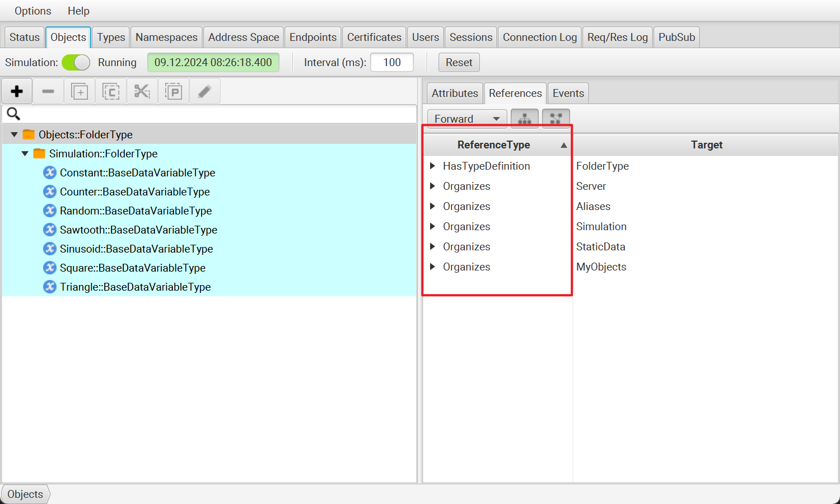
Task: Click the Reset button
Action: pos(459,62)
